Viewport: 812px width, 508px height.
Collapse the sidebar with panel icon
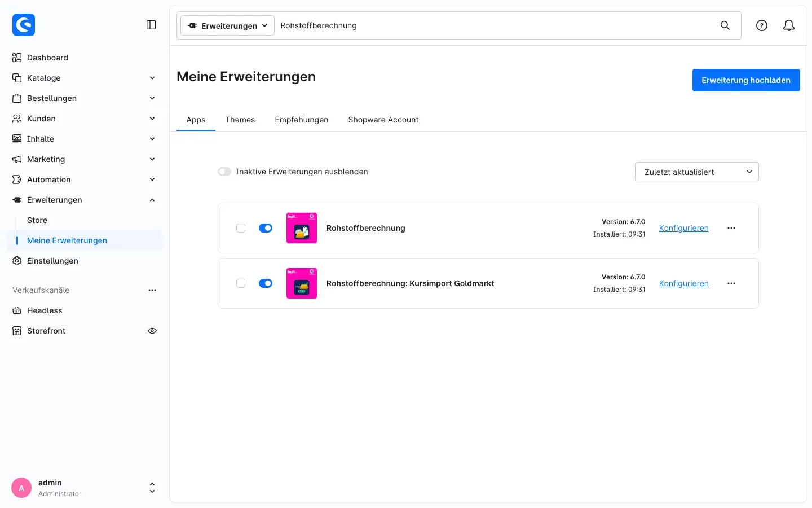click(151, 25)
